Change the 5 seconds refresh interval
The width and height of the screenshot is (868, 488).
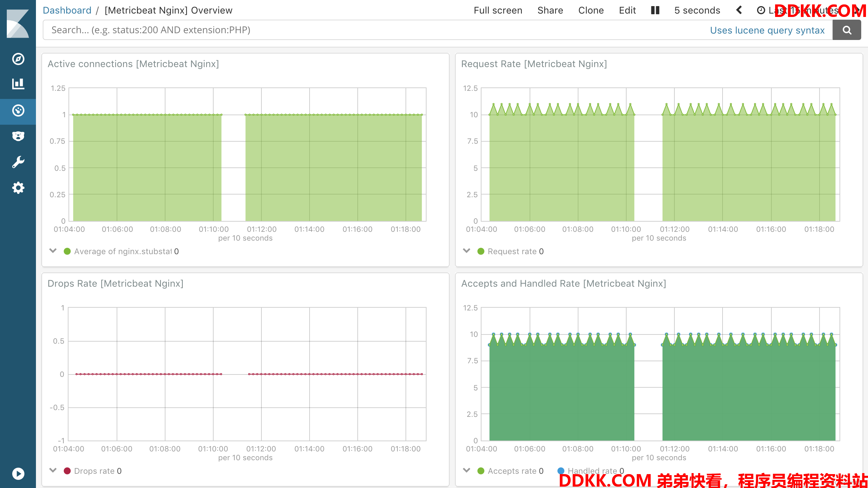(x=697, y=11)
